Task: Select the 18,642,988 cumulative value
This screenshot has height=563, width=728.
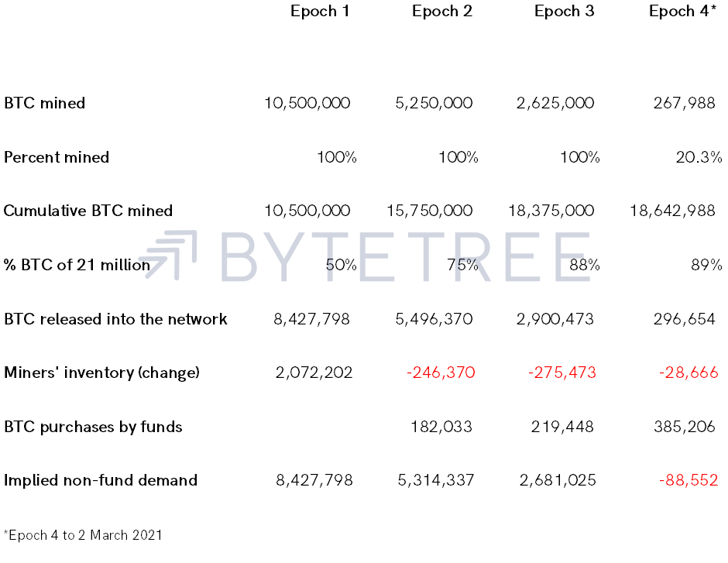Action: point(672,211)
